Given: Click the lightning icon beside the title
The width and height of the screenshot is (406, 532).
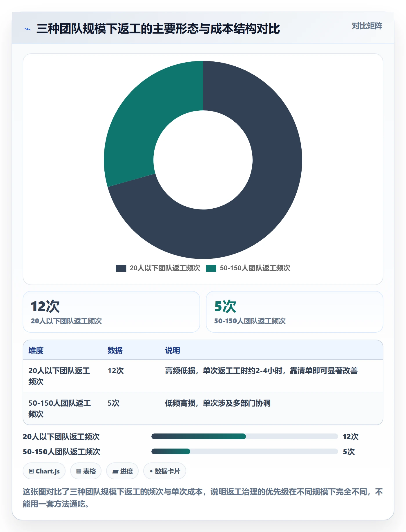Looking at the screenshot, I should [x=28, y=29].
